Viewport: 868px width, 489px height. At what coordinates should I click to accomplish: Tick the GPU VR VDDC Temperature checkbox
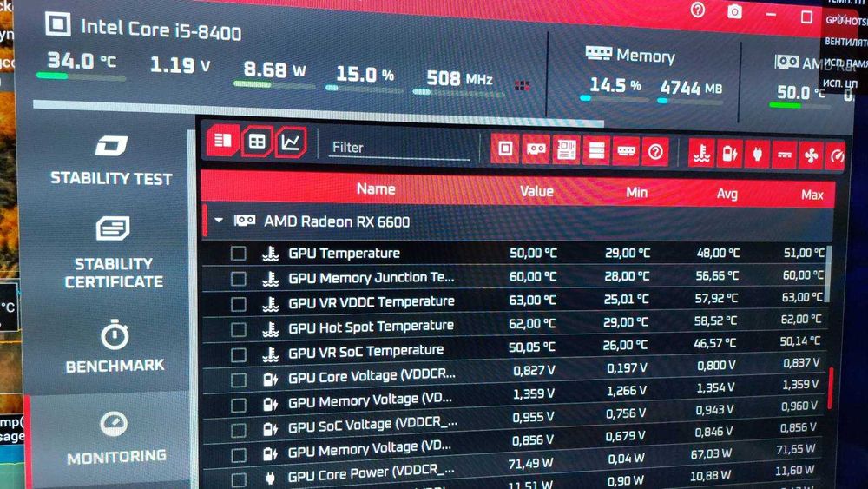coord(238,304)
